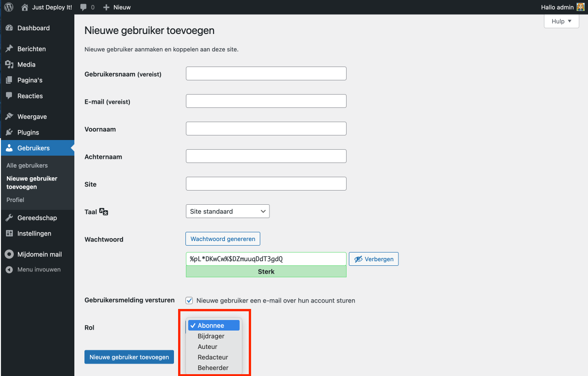The height and width of the screenshot is (376, 588).
Task: Click the plus Nieuw icon in admin bar
Action: pyautogui.click(x=106, y=7)
